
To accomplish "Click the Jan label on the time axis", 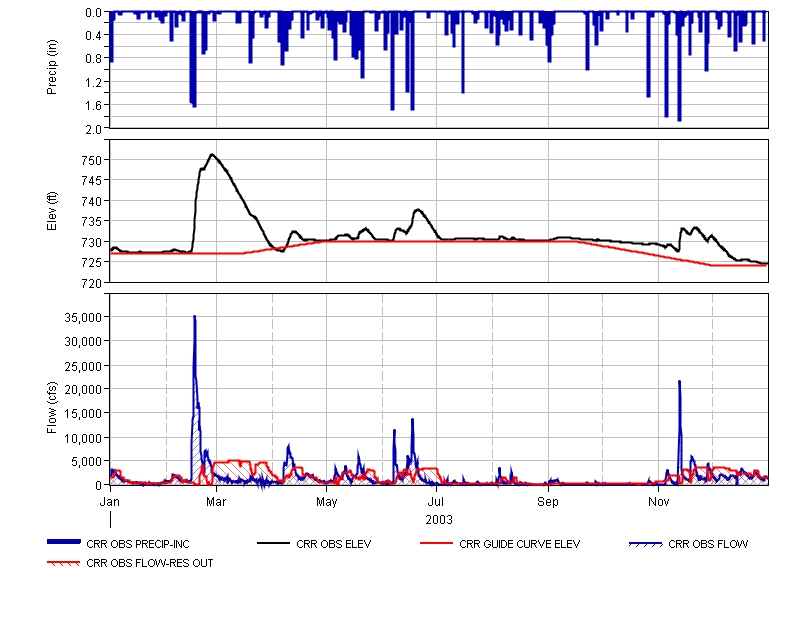I will [110, 502].
